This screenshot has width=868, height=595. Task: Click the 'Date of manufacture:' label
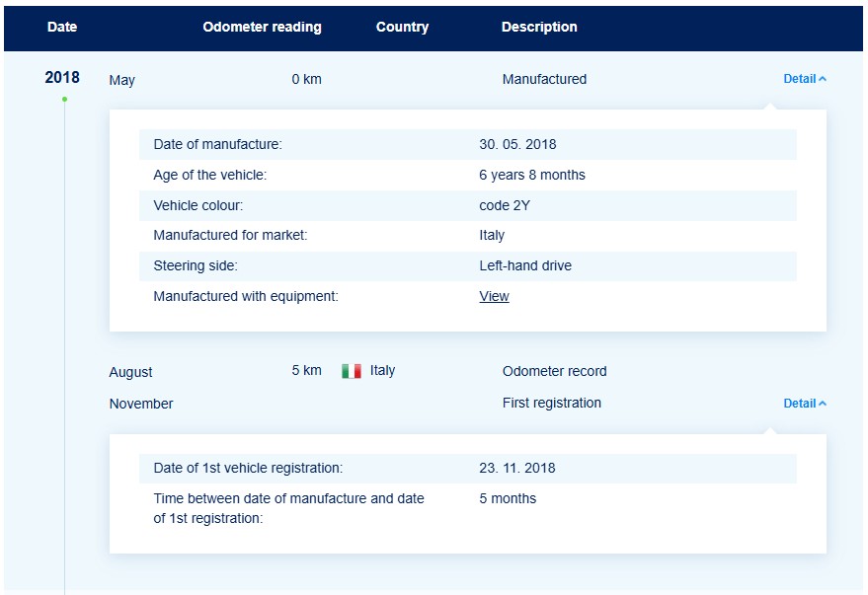(217, 144)
